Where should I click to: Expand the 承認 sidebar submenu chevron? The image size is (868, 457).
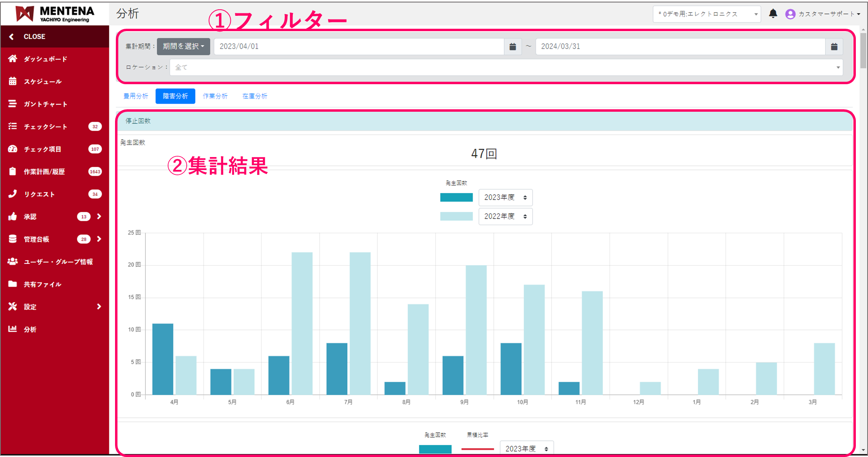coord(99,217)
